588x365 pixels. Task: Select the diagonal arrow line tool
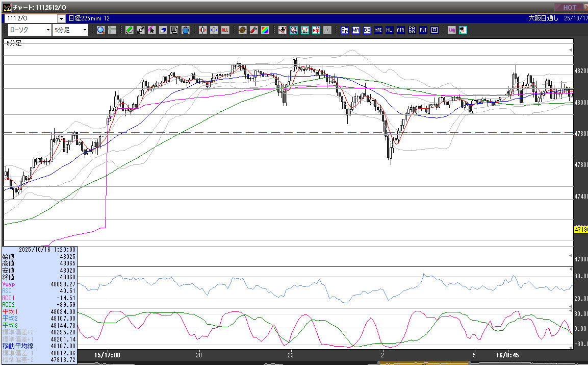141,30
